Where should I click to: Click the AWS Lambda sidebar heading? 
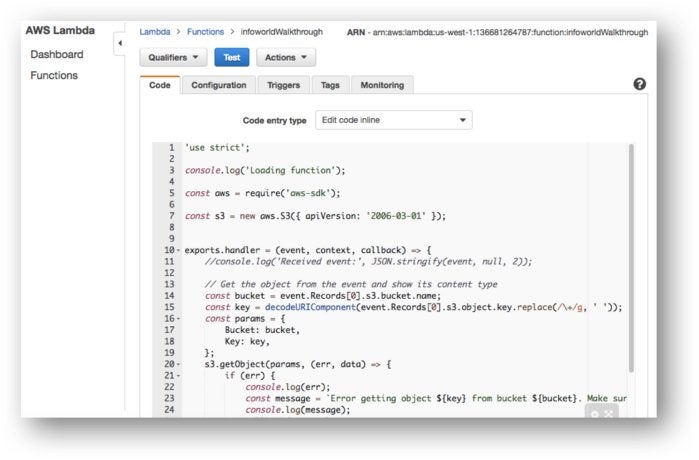click(x=60, y=30)
